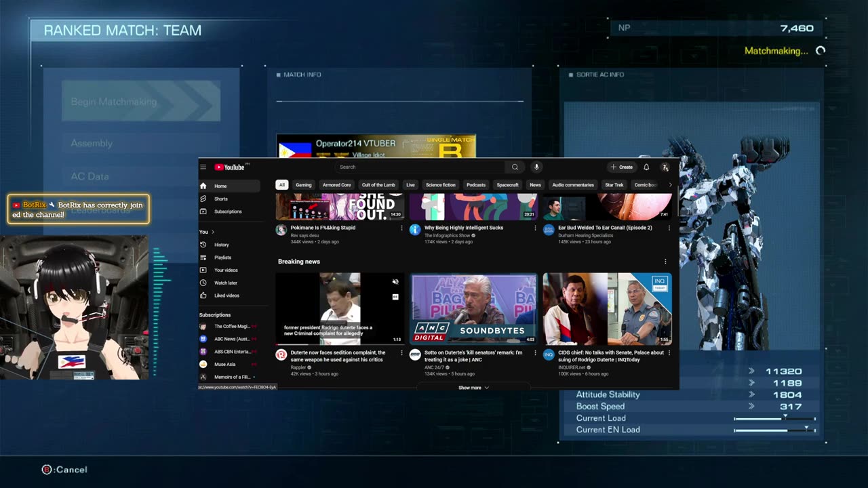Select the Armored Core chip
The width and height of the screenshot is (868, 488).
click(337, 185)
